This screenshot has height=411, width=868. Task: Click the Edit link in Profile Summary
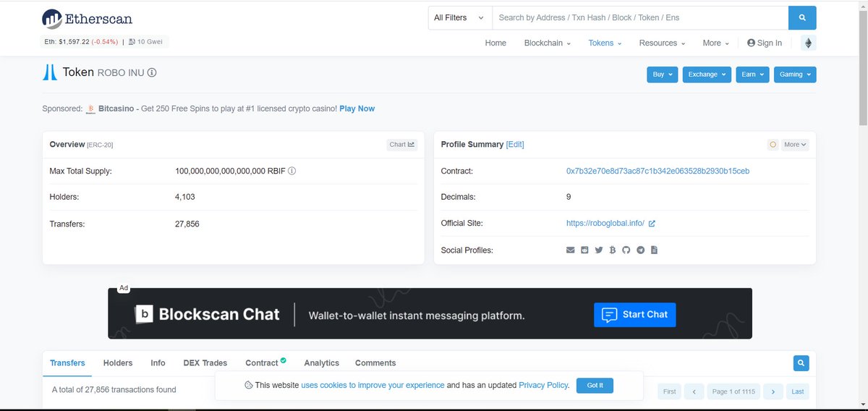pyautogui.click(x=515, y=145)
